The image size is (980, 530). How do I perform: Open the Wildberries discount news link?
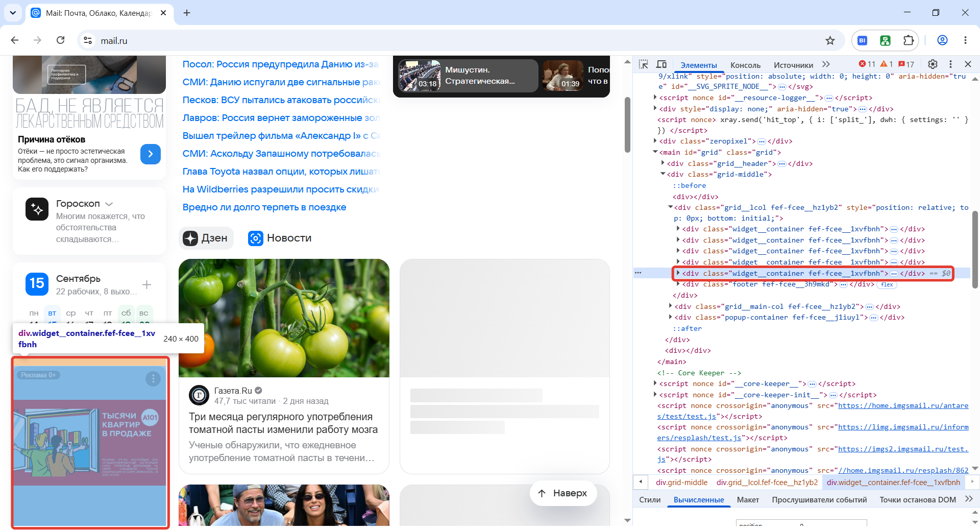[x=281, y=189]
